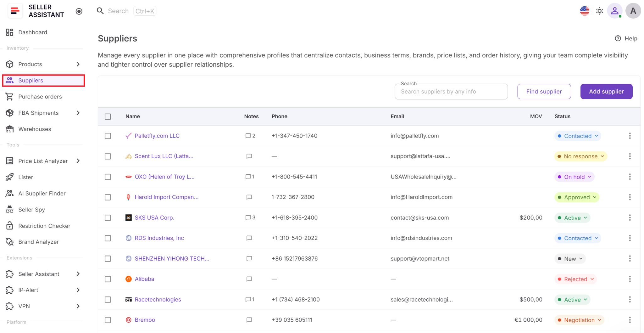The image size is (644, 333).
Task: Select the SKS USA Corp. row checkbox
Action: (108, 218)
